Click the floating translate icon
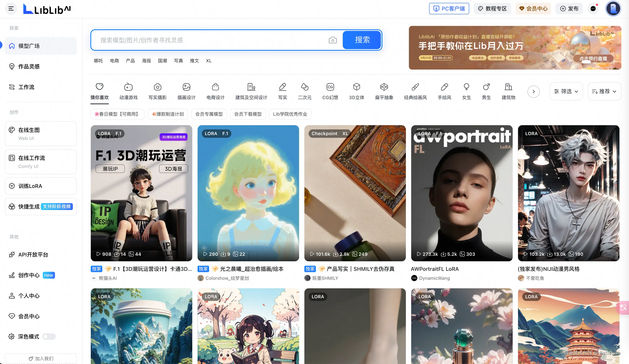629x364 pixels. click(623, 307)
